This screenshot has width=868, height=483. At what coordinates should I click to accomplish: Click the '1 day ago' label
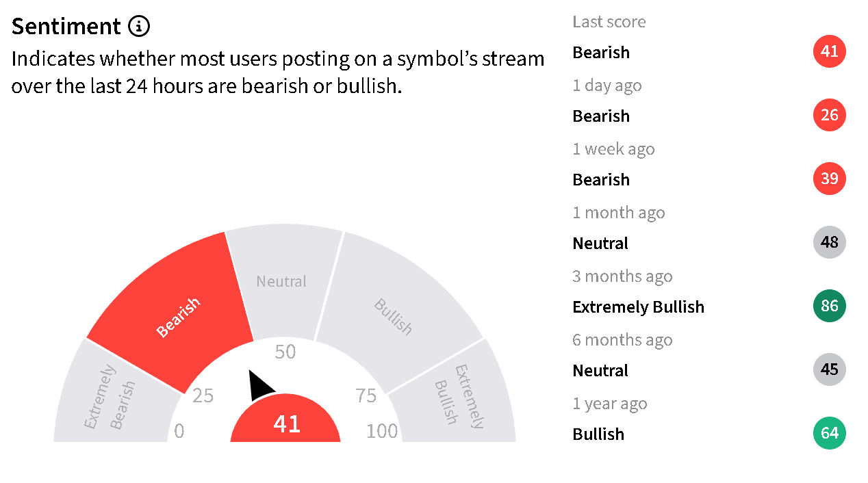(607, 86)
